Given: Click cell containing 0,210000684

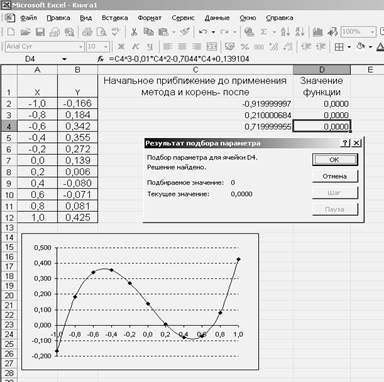Looking at the screenshot, I should coord(196,115).
